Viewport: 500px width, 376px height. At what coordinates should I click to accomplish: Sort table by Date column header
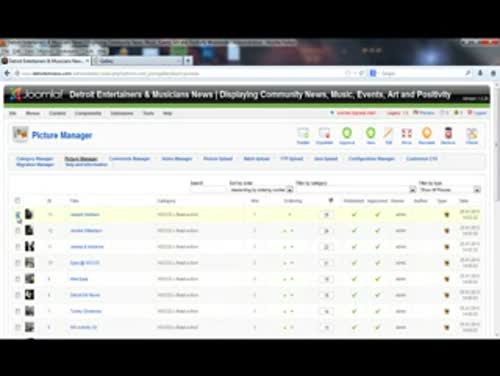[464, 201]
